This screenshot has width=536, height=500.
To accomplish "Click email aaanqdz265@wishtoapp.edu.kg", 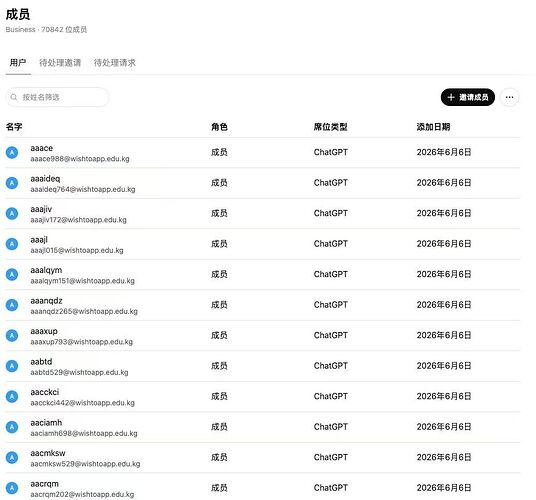I will [x=84, y=311].
